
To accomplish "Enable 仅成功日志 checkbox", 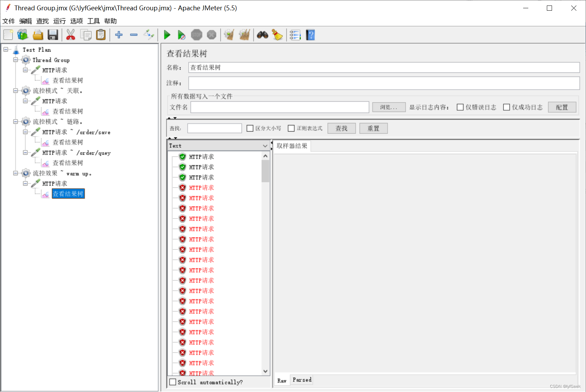I will point(506,107).
